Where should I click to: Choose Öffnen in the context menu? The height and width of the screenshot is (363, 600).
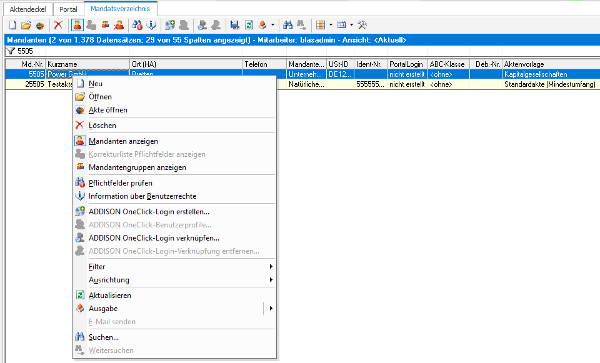pos(174,97)
